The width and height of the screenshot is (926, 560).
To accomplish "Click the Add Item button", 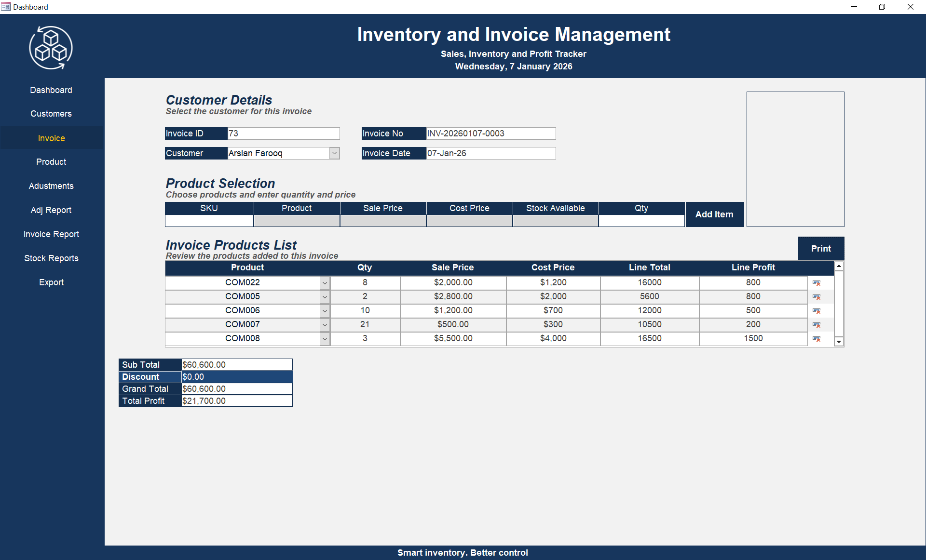I will click(x=714, y=214).
